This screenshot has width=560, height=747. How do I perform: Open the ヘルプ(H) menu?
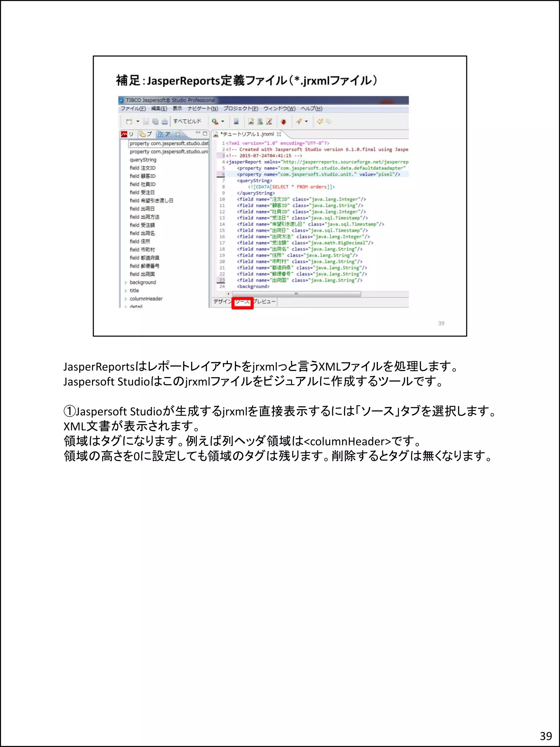[311, 109]
